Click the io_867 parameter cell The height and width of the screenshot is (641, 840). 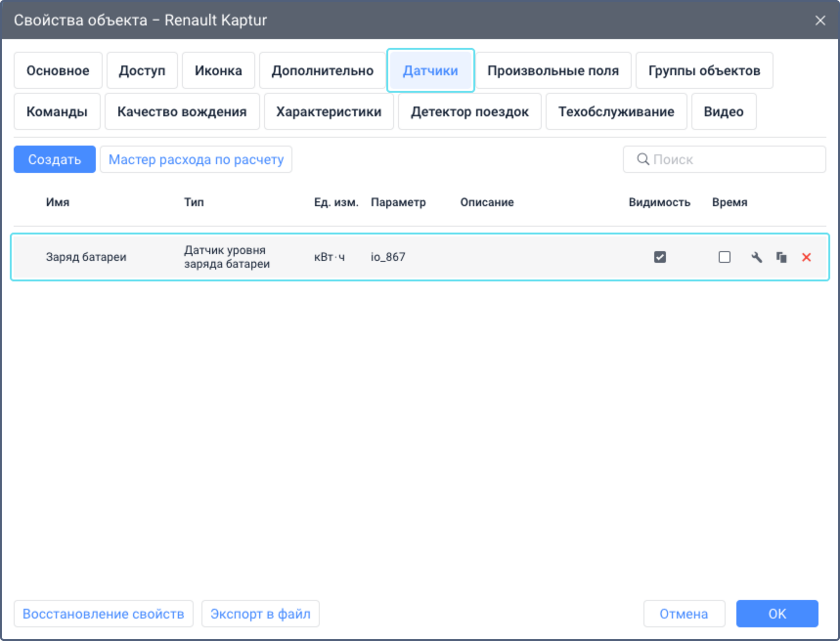tap(388, 257)
